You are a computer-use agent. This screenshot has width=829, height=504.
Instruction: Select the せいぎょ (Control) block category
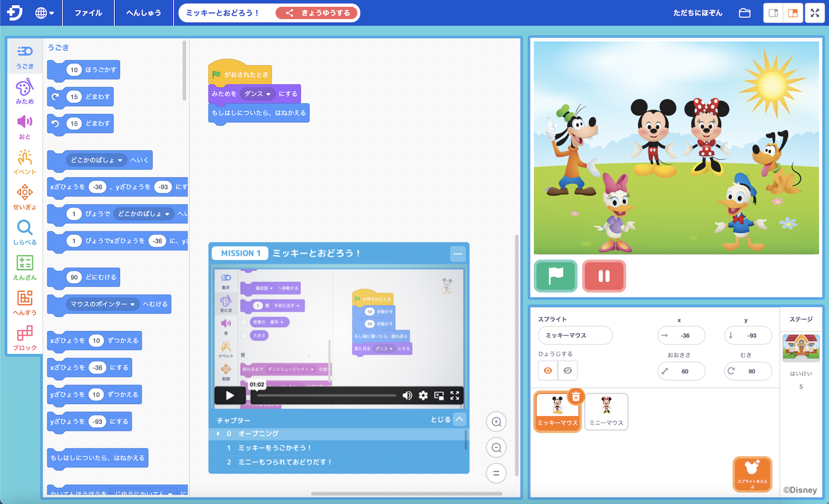pyautogui.click(x=24, y=197)
